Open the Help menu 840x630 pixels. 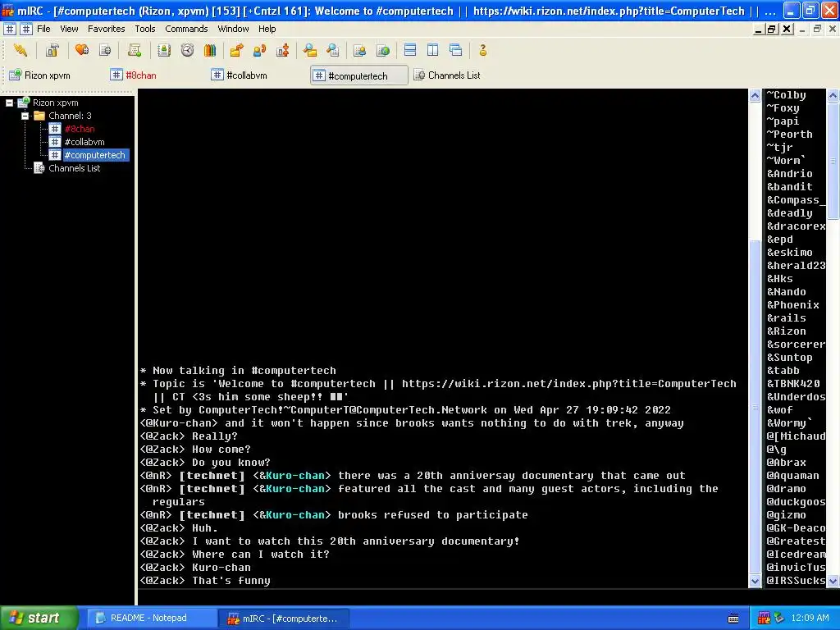[x=267, y=29]
